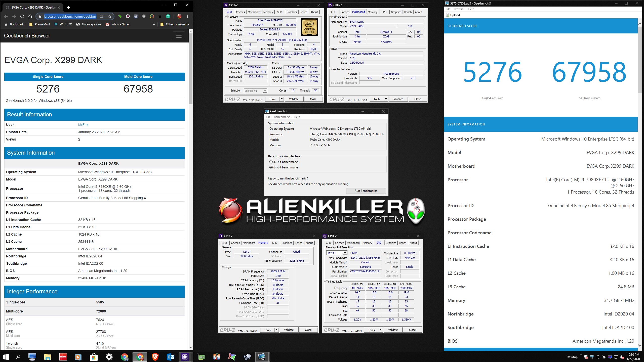Click scroll-down arrow in Geekbench 3 results window

[x=640, y=346]
